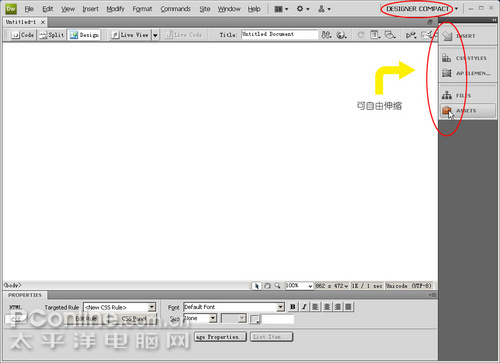Screen dimensions: 500x363
Task: Open the Extend Dreamweaver gear menu
Action: pos(303,9)
